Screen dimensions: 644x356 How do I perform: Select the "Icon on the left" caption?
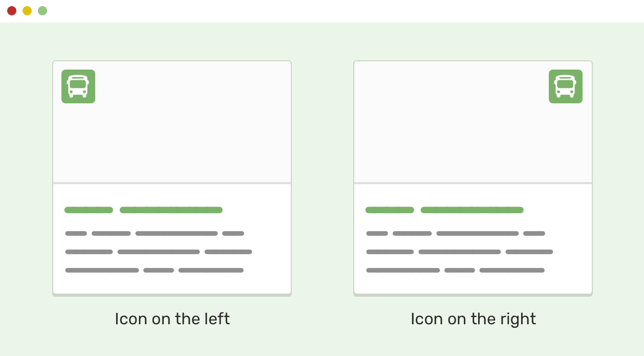[x=172, y=319]
